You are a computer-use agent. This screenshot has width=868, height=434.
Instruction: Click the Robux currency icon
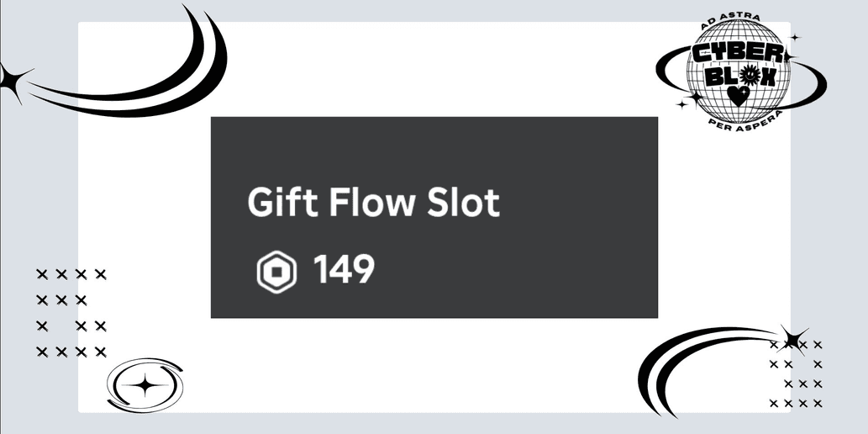coord(276,272)
